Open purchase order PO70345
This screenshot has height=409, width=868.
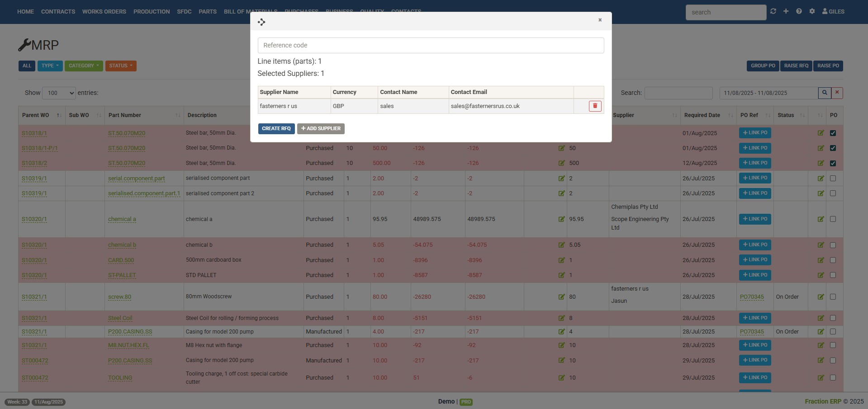pos(751,297)
